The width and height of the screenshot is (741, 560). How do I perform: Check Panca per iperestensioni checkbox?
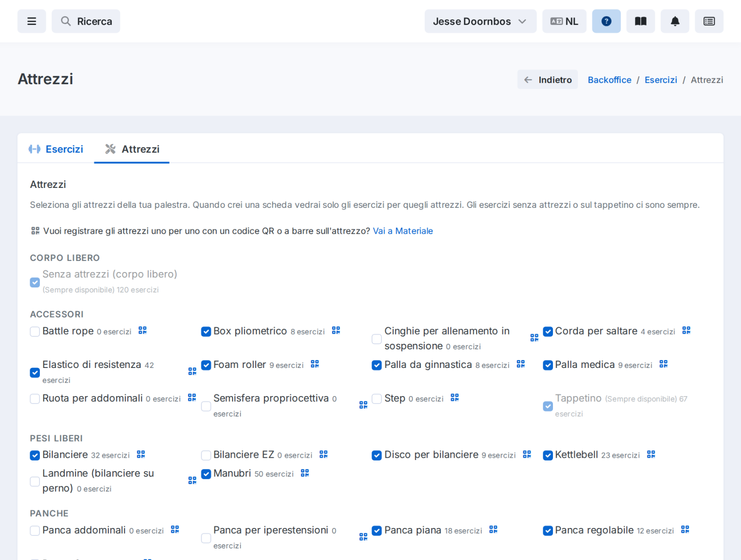tap(206, 538)
